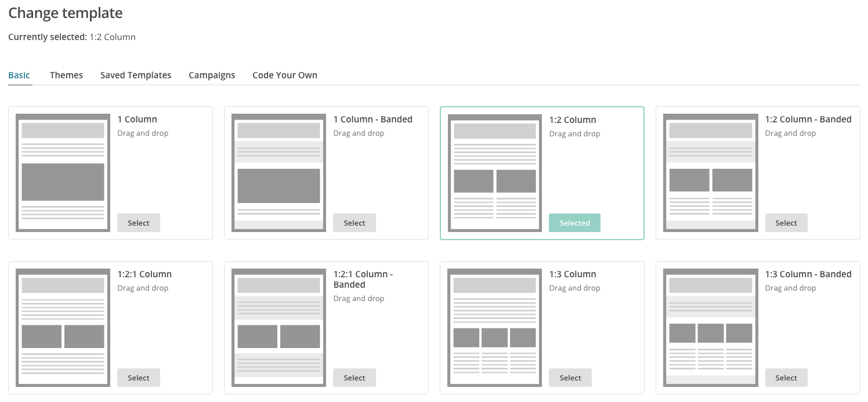Open the Saved Templates tab

[136, 75]
